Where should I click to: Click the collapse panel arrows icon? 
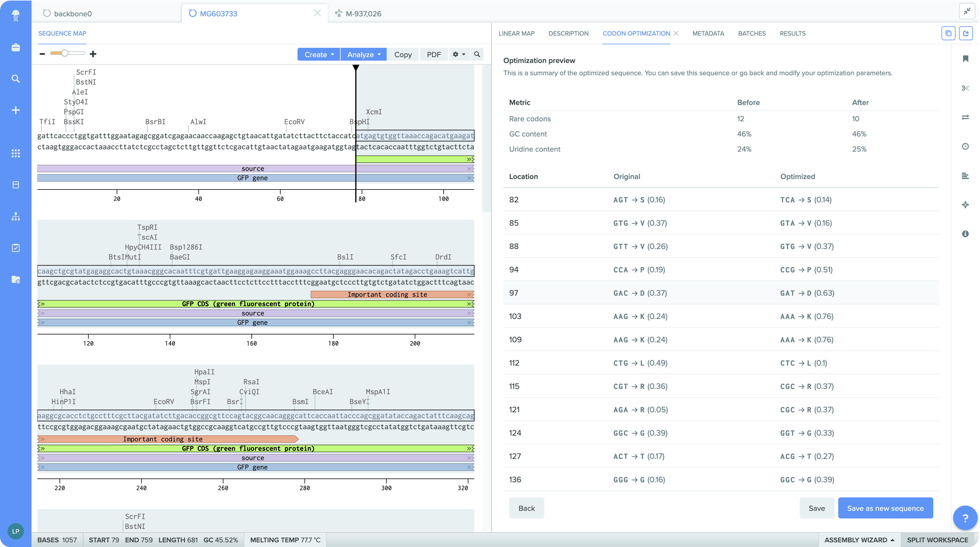pyautogui.click(x=967, y=11)
